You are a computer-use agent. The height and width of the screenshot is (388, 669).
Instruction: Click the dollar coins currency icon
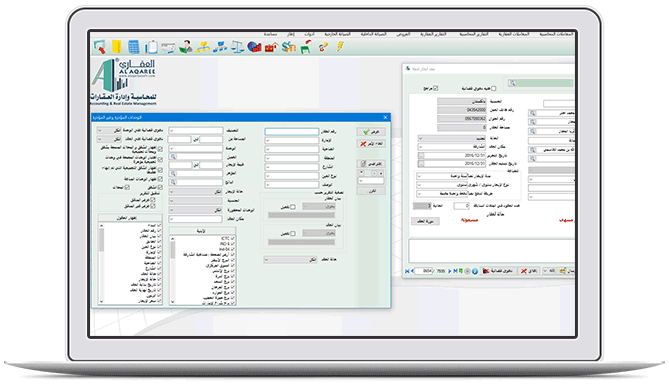289,47
